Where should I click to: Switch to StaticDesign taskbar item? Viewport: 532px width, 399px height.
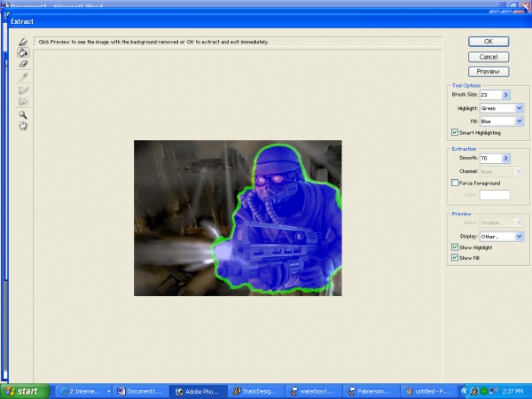point(256,391)
